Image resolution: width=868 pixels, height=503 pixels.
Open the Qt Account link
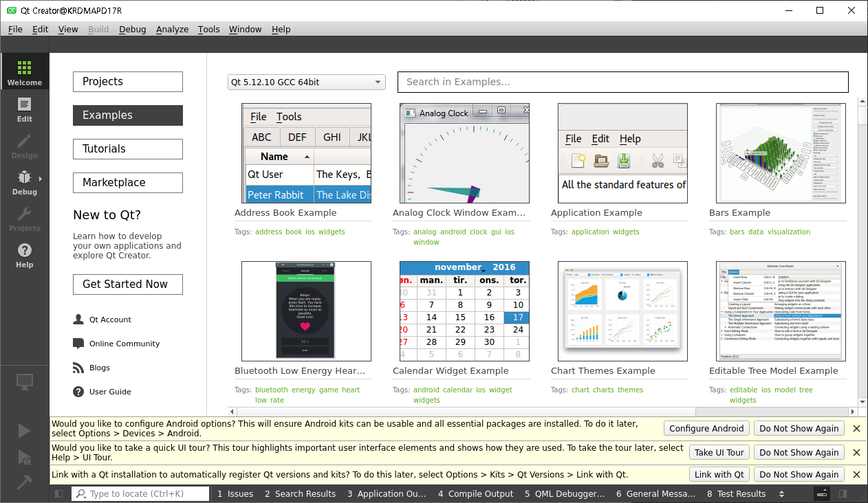point(110,320)
